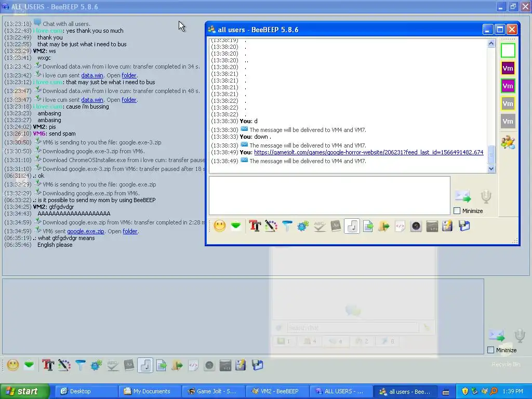Click message input area of background ALL USERS window
Screen dimensions: 532x399
pos(243,316)
